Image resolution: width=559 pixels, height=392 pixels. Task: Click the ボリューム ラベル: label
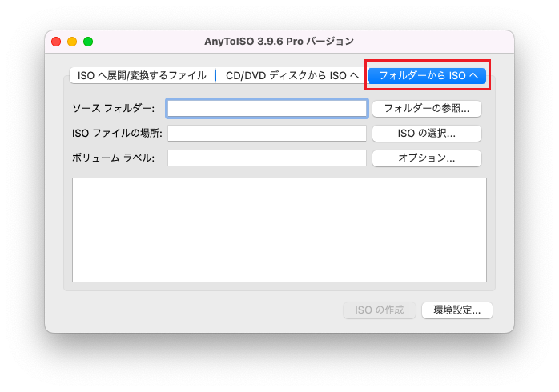[114, 158]
